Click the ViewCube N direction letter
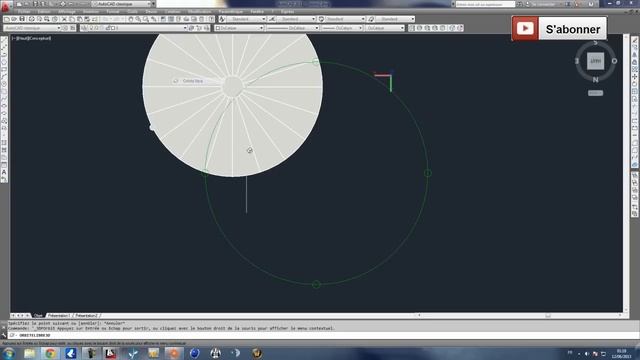Screen dimensions: 640x360 (596, 80)
